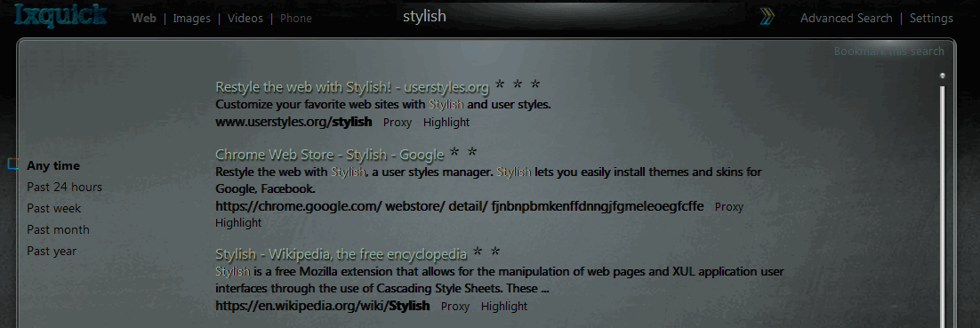The image size is (980, 328).
Task: Filter results to Past 24 hours
Action: [x=64, y=187]
